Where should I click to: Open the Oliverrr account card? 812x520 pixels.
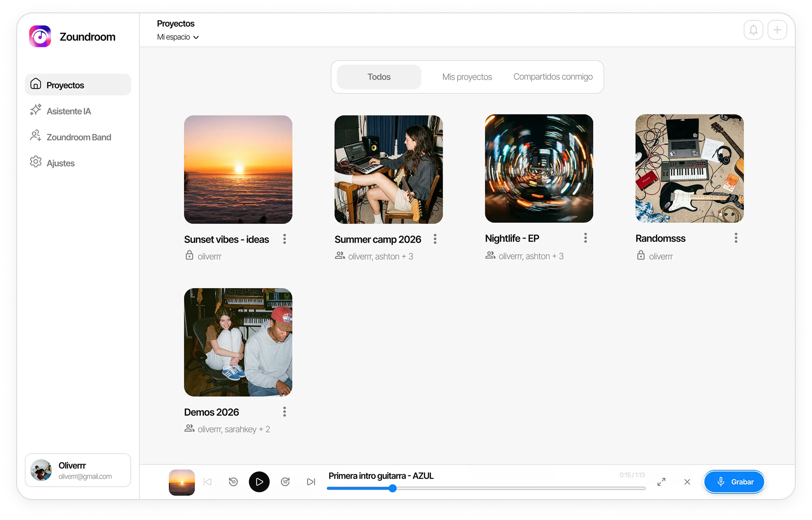coord(78,470)
